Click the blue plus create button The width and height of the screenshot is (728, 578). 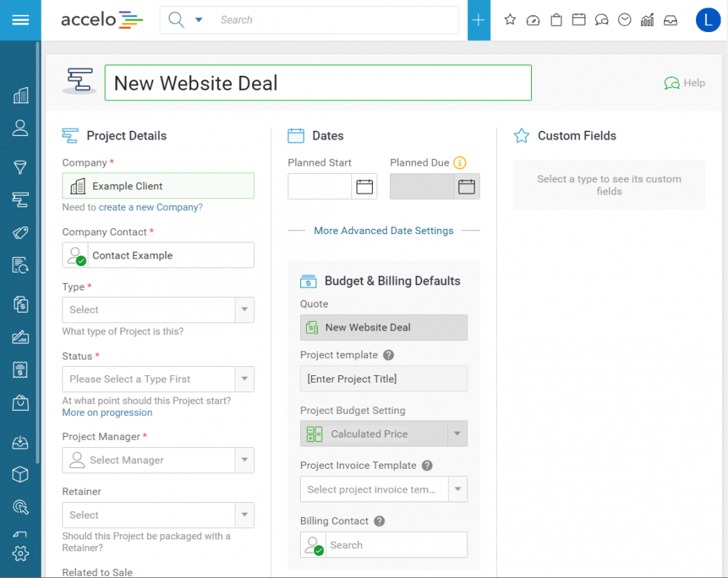478,20
